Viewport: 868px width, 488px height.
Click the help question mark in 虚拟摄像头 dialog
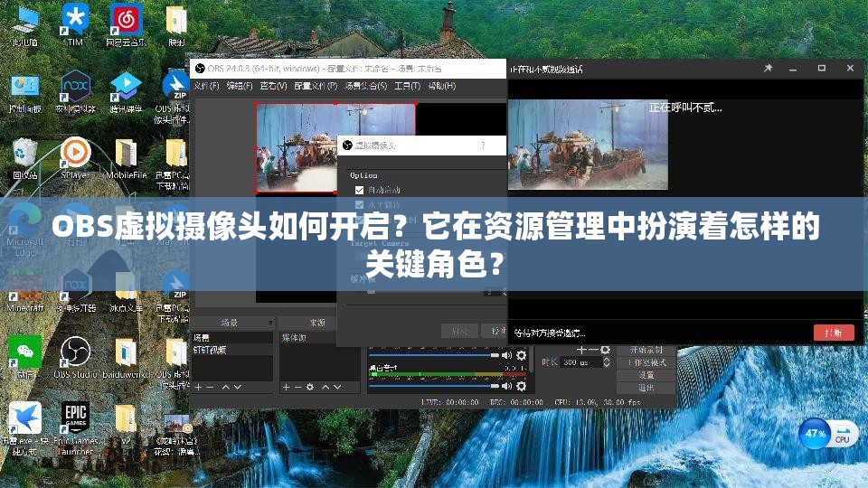[483, 145]
